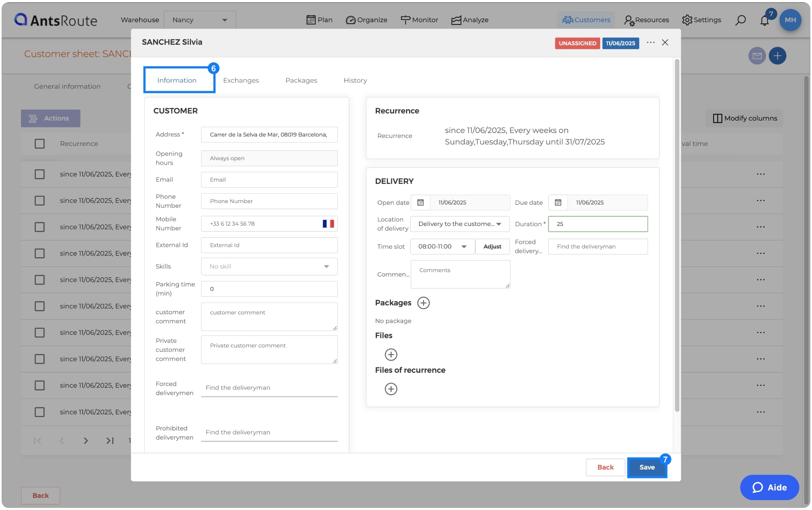Screen dimensions: 812x510
Task: Click the search magnifier icon
Action: [x=740, y=20]
